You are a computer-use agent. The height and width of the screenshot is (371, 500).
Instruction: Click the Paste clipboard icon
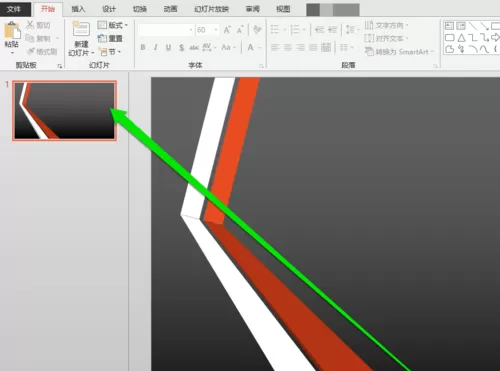12,30
